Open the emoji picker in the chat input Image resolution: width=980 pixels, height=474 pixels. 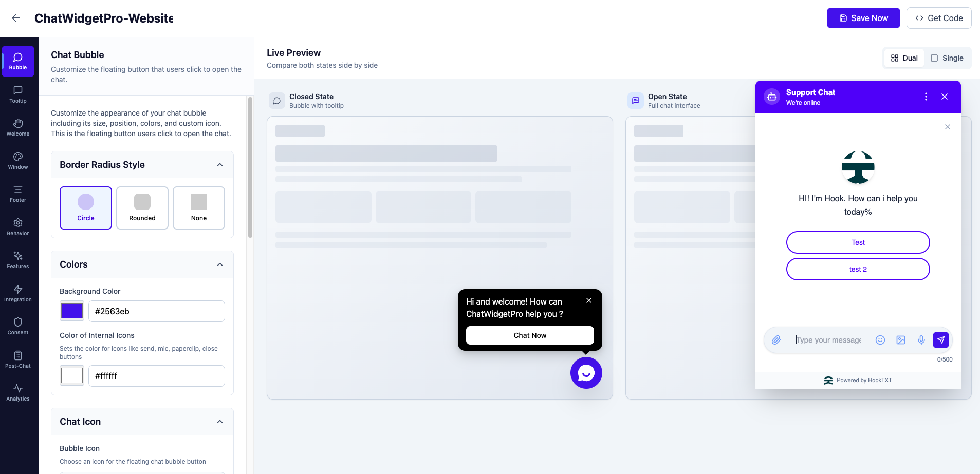(x=880, y=339)
